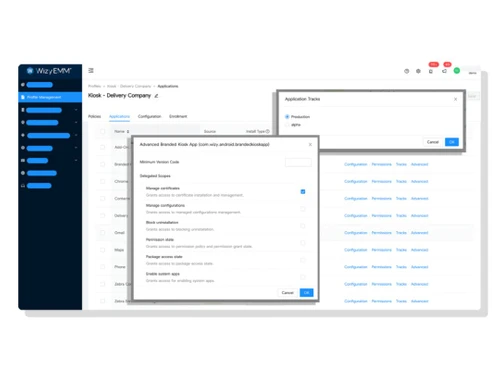The width and height of the screenshot is (500, 375).
Task: Click the green user avatar
Action: [457, 71]
